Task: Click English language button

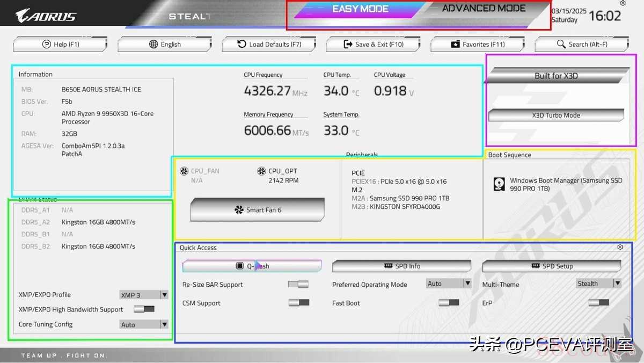Action: [165, 45]
